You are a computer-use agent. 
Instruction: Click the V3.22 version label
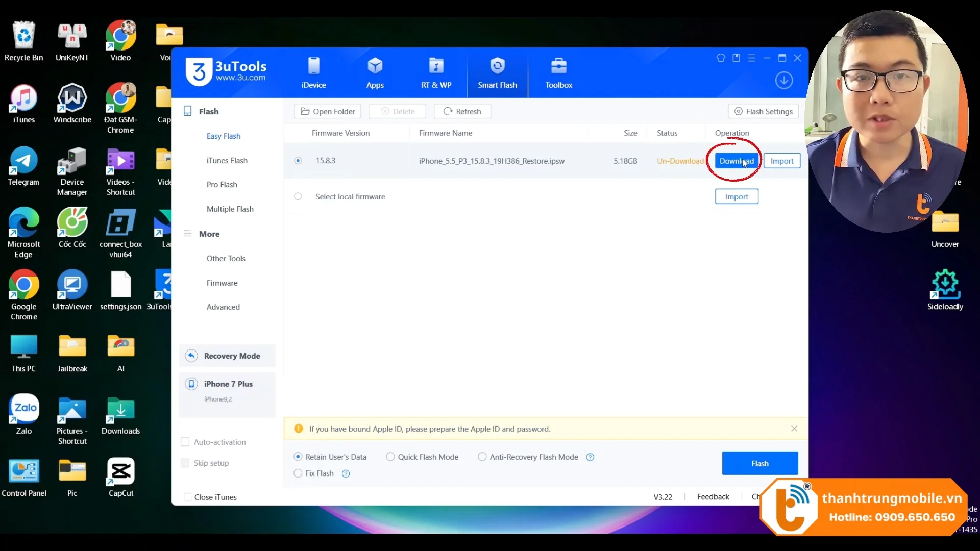click(x=663, y=497)
